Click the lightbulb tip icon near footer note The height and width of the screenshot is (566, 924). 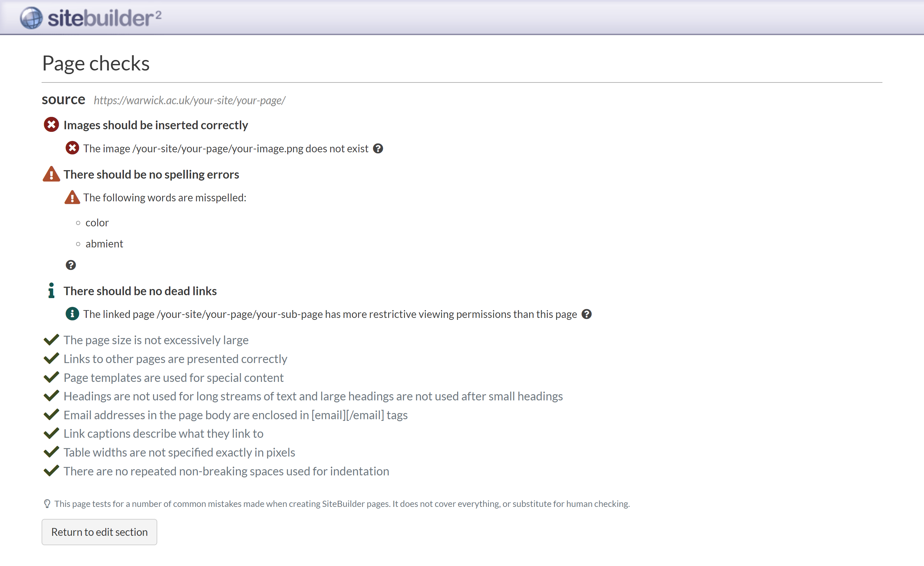pos(47,503)
